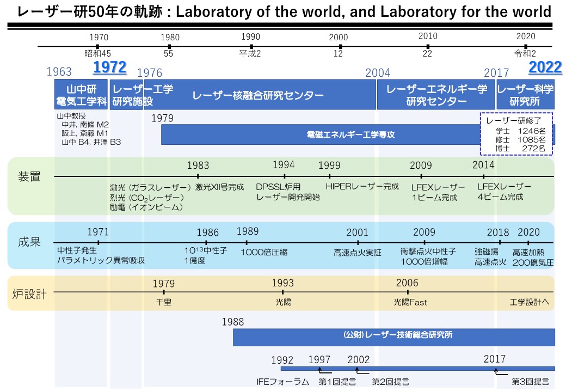Click the underlined year 1972 link

[110, 68]
